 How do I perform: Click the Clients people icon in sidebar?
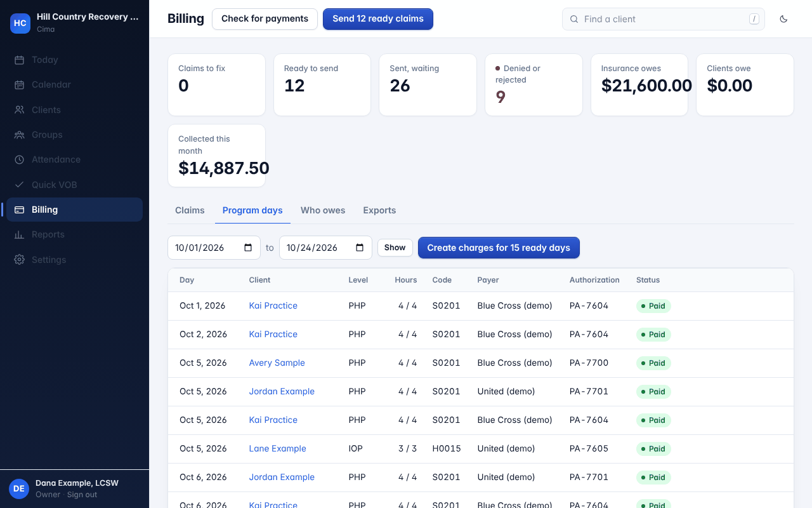(20, 110)
